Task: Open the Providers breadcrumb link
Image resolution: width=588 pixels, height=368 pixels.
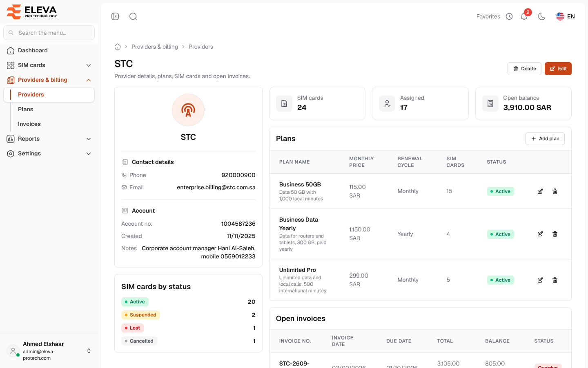Action: click(x=201, y=47)
